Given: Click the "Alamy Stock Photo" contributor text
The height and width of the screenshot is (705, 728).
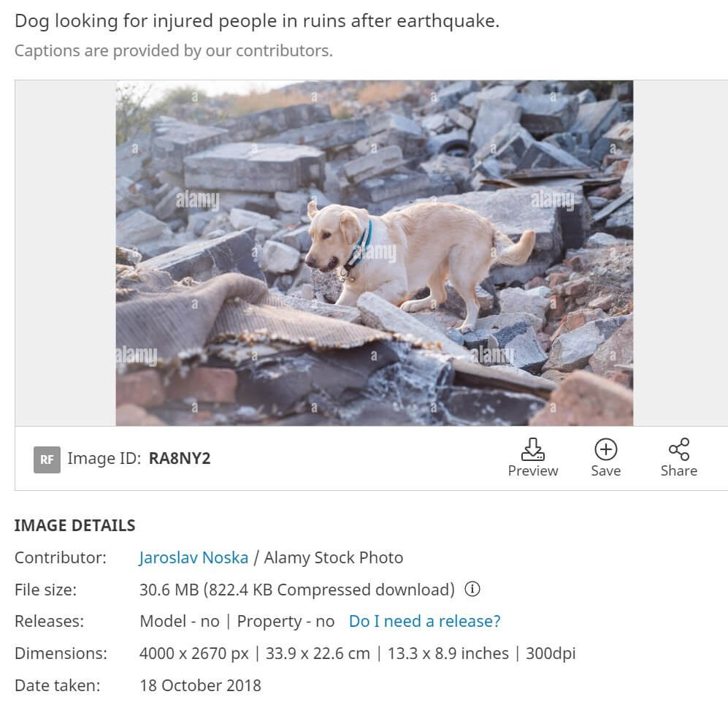Looking at the screenshot, I should 333,557.
